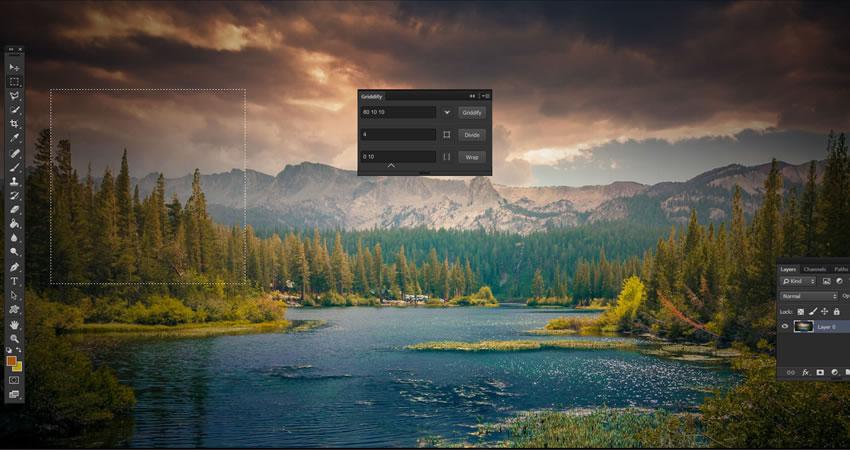The width and height of the screenshot is (850, 450).
Task: Select the Paint Bucket tool
Action: pos(14,224)
